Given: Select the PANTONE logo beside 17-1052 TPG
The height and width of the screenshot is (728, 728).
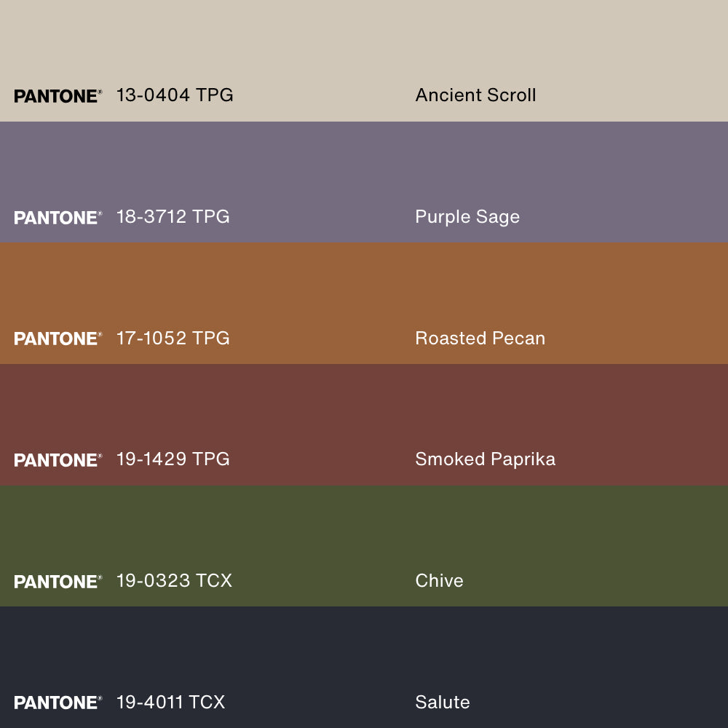Looking at the screenshot, I should (58, 339).
